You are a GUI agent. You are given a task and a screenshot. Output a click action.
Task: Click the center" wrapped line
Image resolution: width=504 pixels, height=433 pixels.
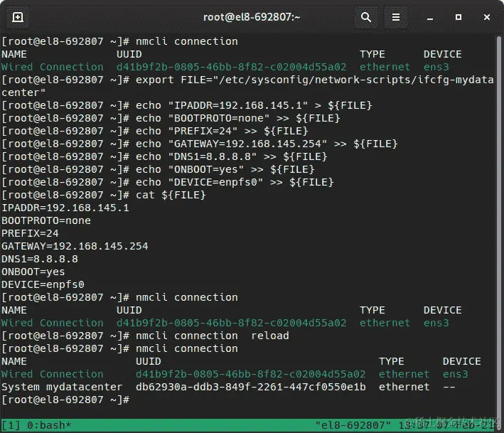23,92
